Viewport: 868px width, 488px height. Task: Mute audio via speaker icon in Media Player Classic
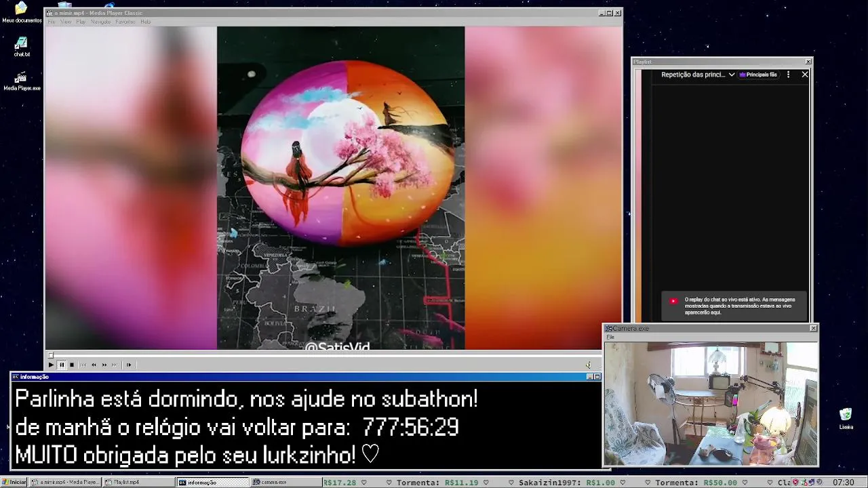589,365
